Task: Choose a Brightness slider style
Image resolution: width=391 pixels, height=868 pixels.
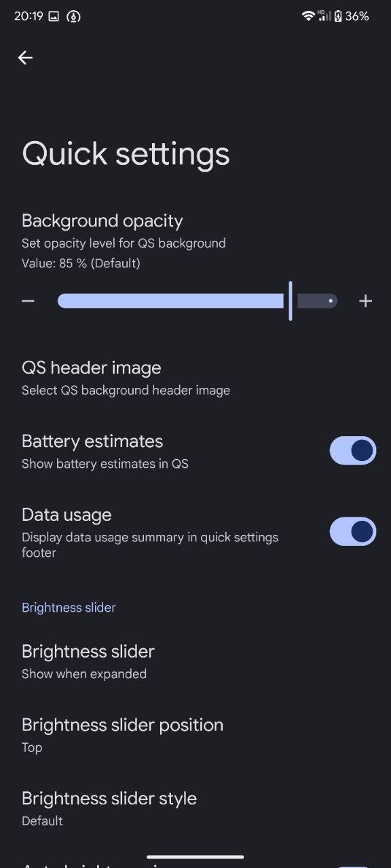Action: point(195,808)
